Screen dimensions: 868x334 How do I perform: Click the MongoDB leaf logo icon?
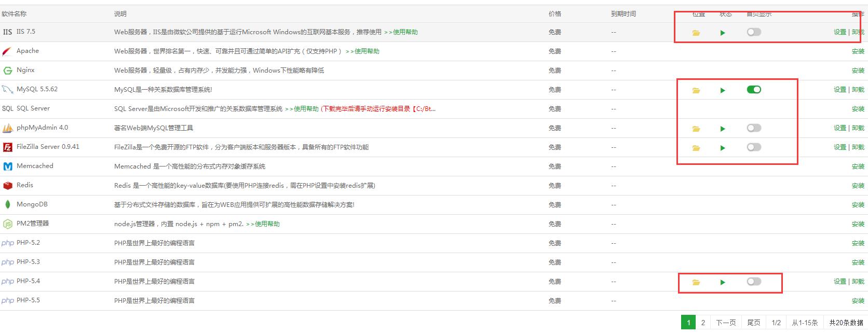tap(7, 204)
